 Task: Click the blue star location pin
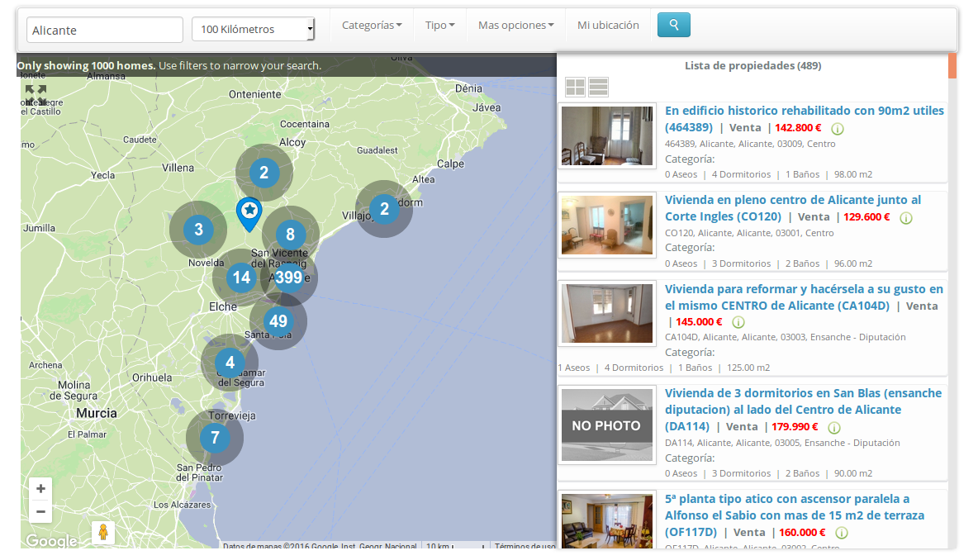tap(249, 214)
